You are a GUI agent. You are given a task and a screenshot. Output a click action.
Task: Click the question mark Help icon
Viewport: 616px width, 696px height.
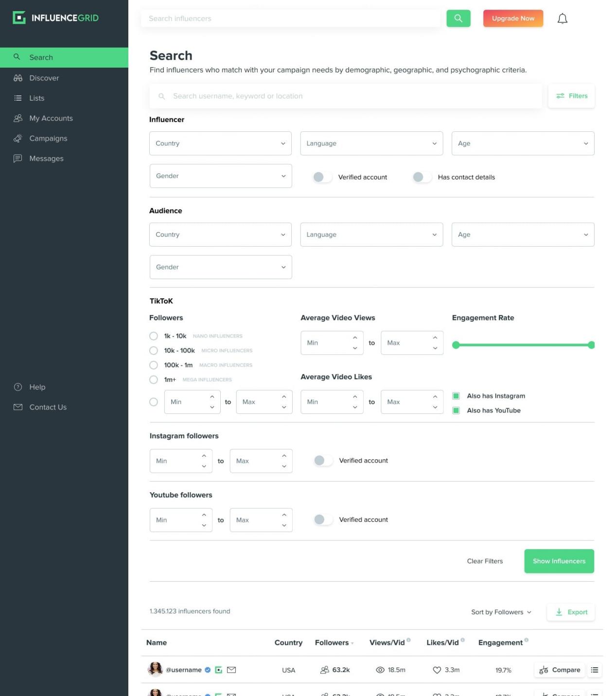click(18, 387)
